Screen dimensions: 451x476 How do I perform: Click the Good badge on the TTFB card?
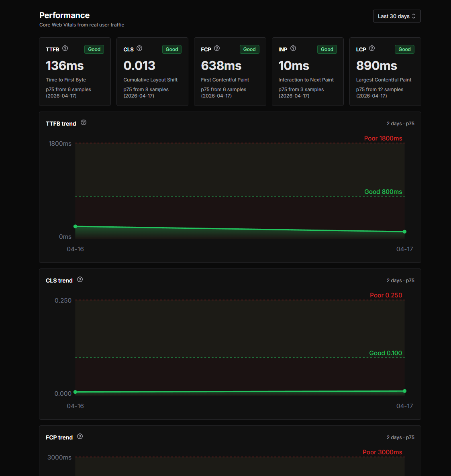(x=94, y=49)
